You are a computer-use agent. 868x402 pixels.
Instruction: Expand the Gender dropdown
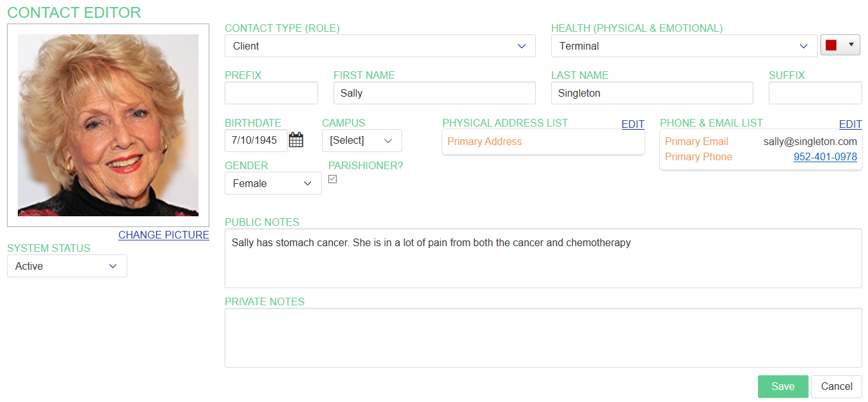273,183
